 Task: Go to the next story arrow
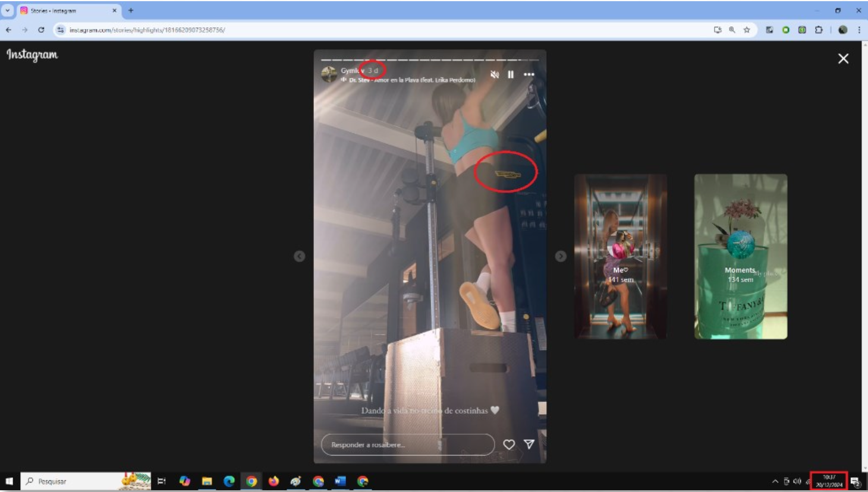561,256
